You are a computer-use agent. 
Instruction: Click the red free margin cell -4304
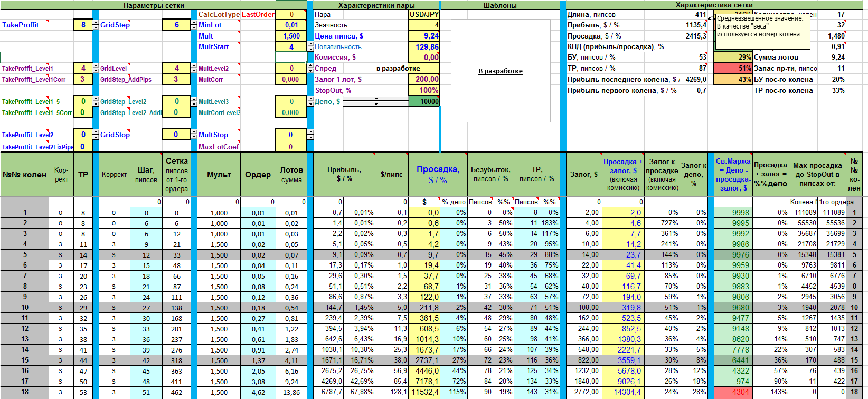pos(733,392)
